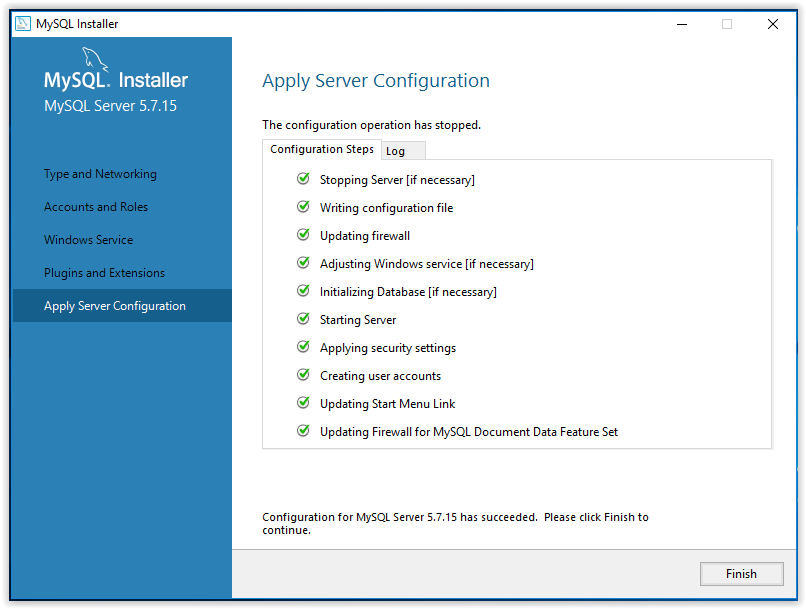The width and height of the screenshot is (806, 609).
Task: Select Apply Server Configuration sidebar item
Action: tap(122, 306)
